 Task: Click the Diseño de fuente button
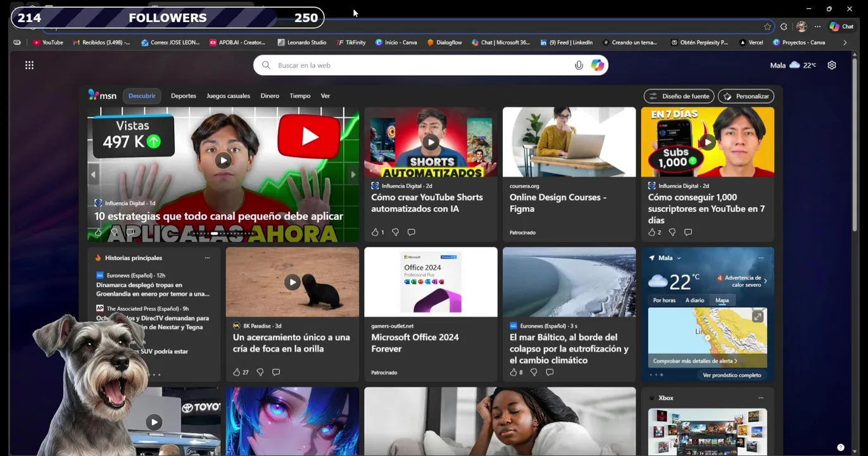pyautogui.click(x=679, y=96)
